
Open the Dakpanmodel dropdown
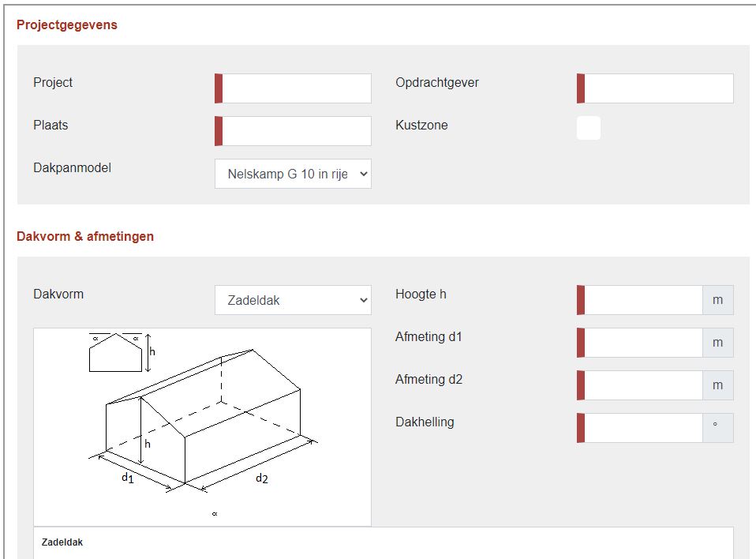(x=293, y=174)
